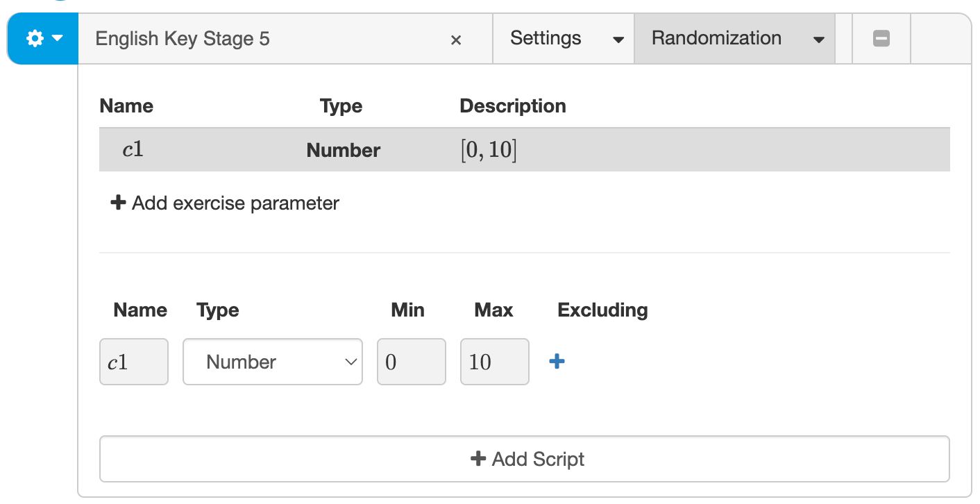Click the plus icon before Add exercise parameter
Image resolution: width=980 pixels, height=504 pixels.
coord(117,203)
